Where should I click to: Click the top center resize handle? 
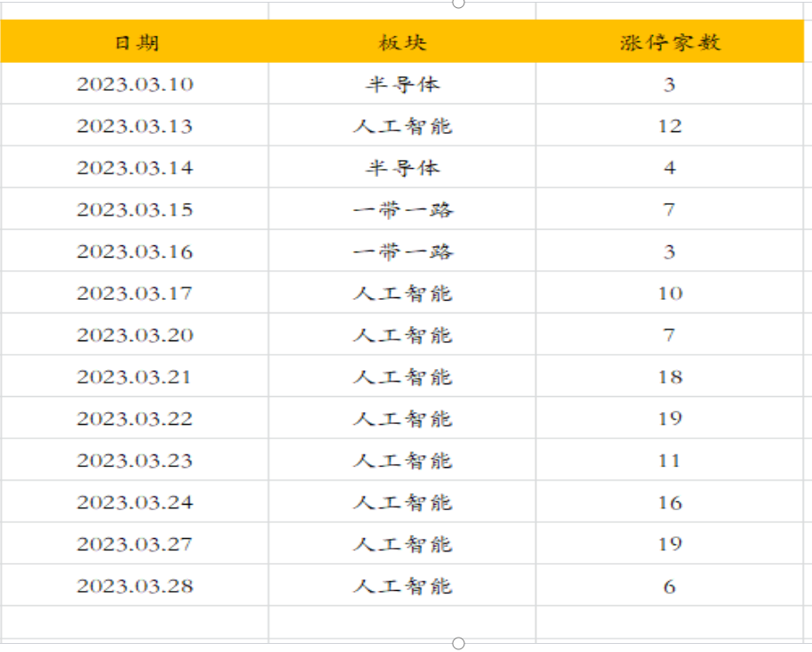click(458, 3)
